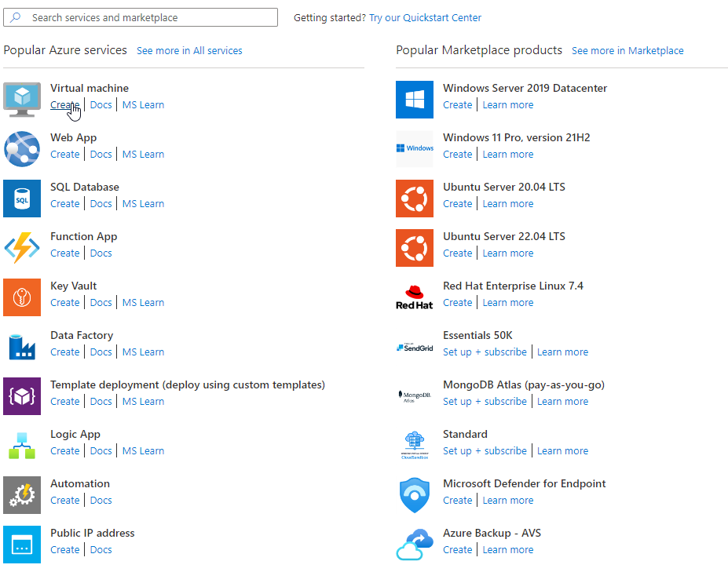Open Key Vault MS Learn
This screenshot has height=583, width=728.
(144, 302)
